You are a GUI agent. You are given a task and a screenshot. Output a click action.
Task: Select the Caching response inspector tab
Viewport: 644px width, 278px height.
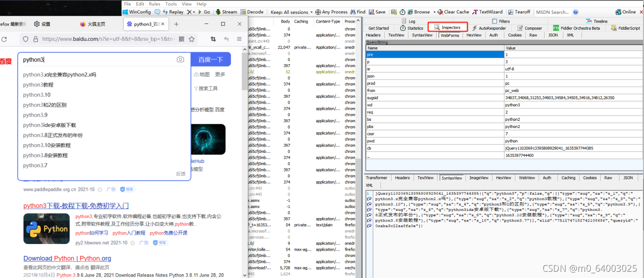point(568,178)
